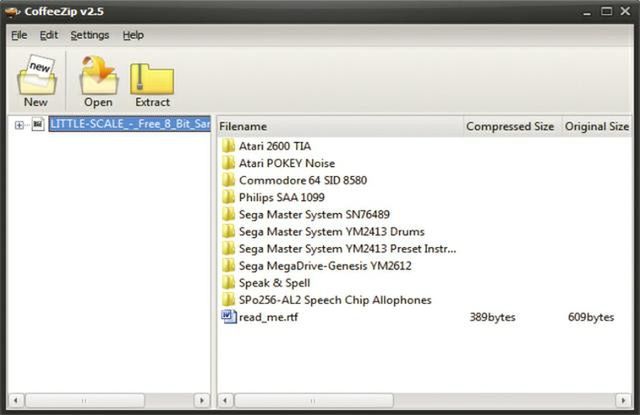This screenshot has height=415, width=640.
Task: Close the CoffeeZip window
Action: tap(625, 11)
